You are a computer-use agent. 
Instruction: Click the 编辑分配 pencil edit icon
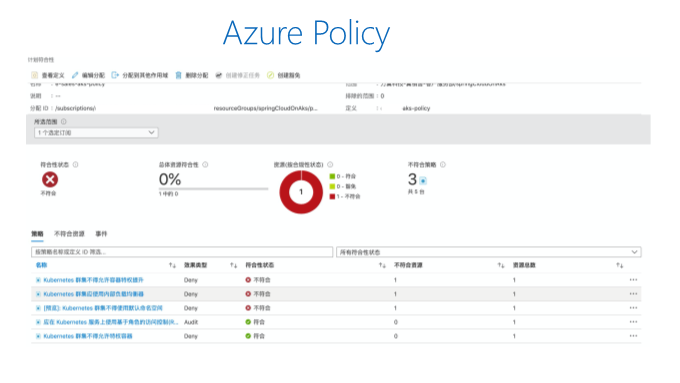pos(75,75)
